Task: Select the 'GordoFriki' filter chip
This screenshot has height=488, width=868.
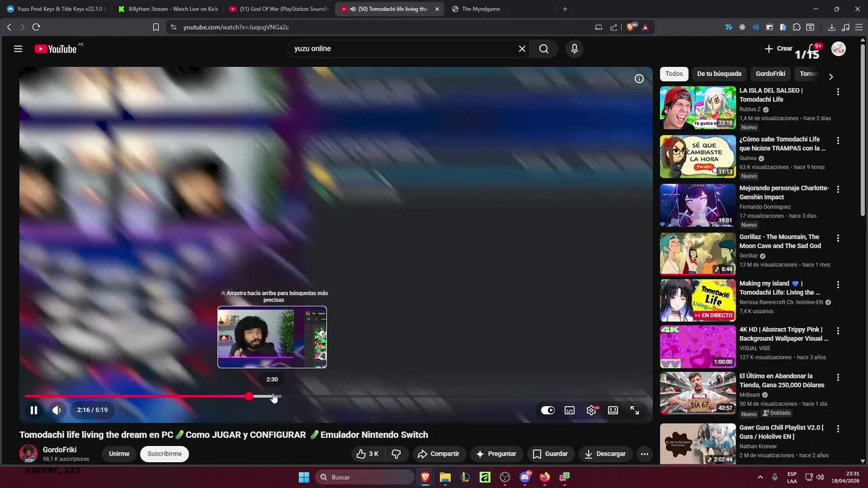Action: coord(770,74)
